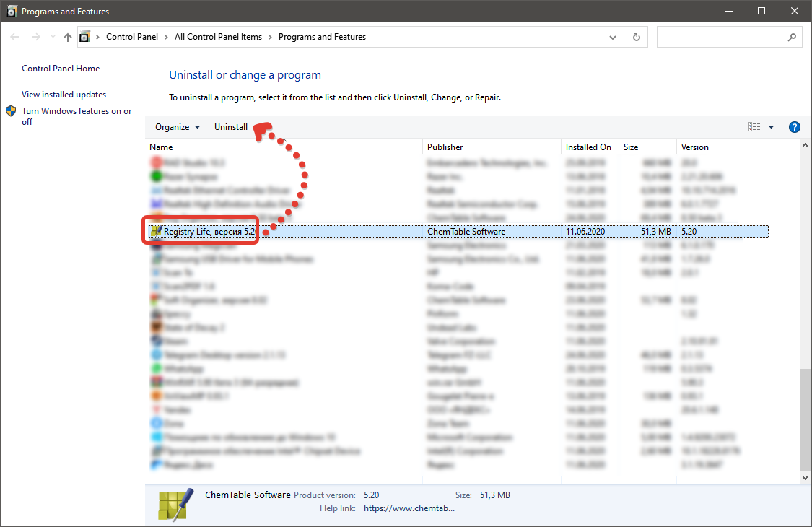
Task: Click the ChemTable icon in details pane
Action: point(173,504)
